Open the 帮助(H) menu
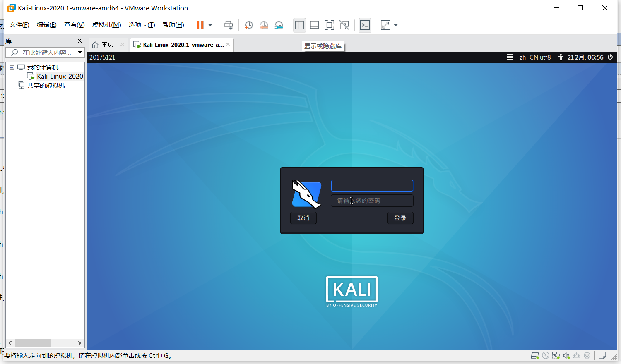 click(173, 25)
